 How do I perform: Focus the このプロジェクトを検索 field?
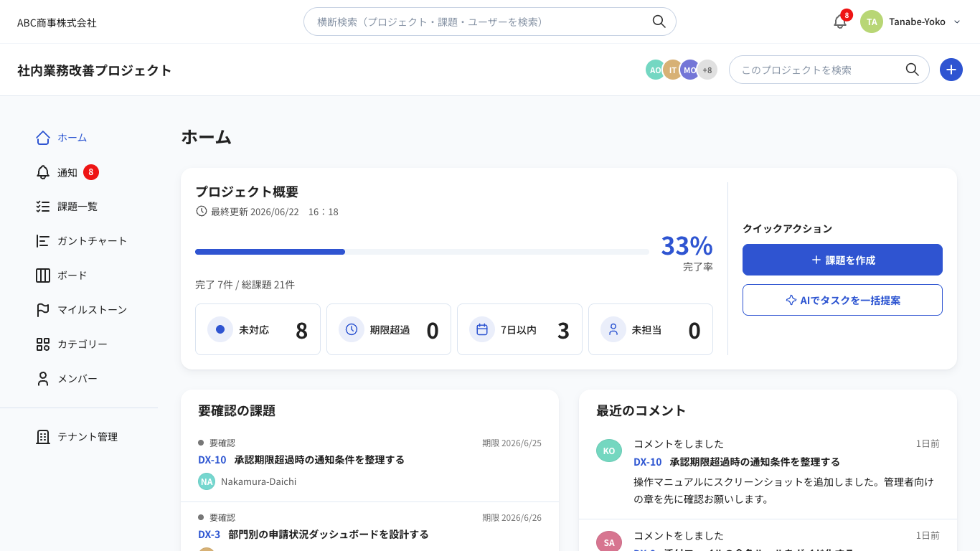click(x=829, y=70)
